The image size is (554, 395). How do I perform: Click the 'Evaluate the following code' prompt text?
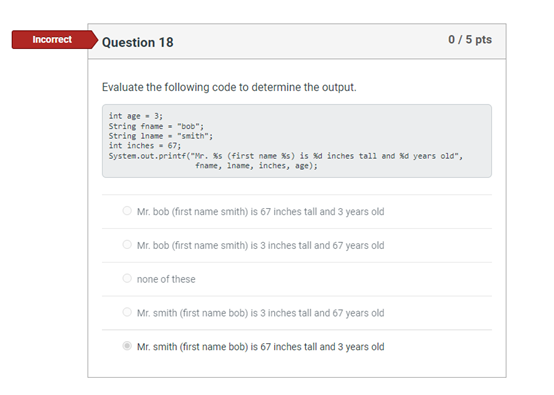click(229, 87)
